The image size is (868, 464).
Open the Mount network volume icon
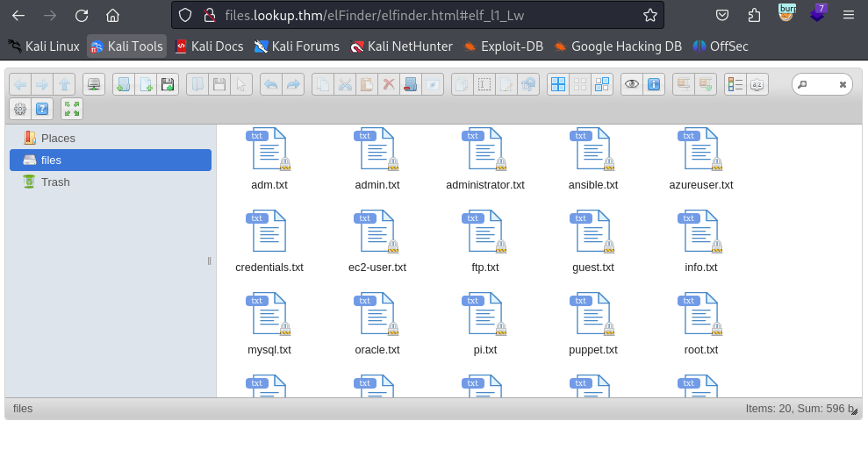click(x=94, y=84)
